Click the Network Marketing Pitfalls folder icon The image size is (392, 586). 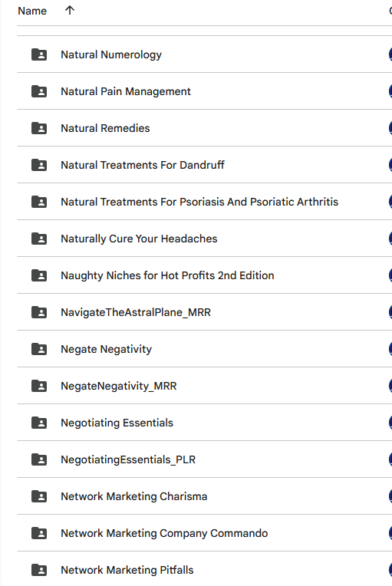tap(39, 570)
